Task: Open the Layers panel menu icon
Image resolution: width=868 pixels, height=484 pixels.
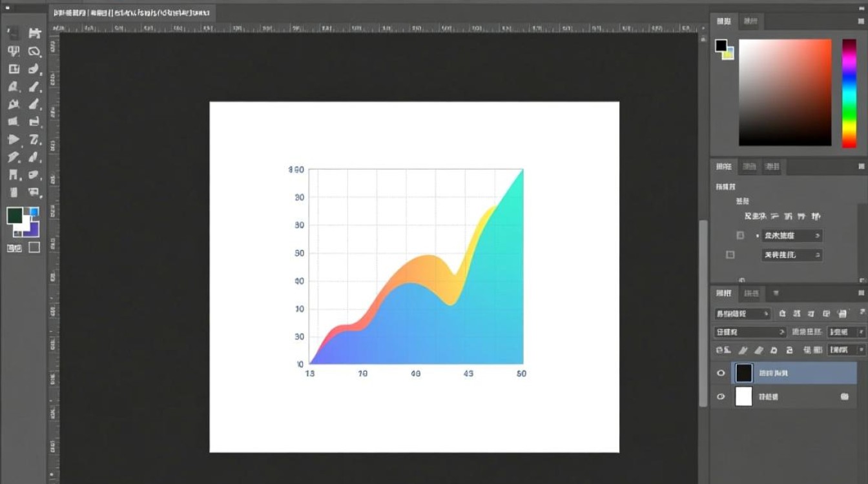Action: [x=860, y=294]
